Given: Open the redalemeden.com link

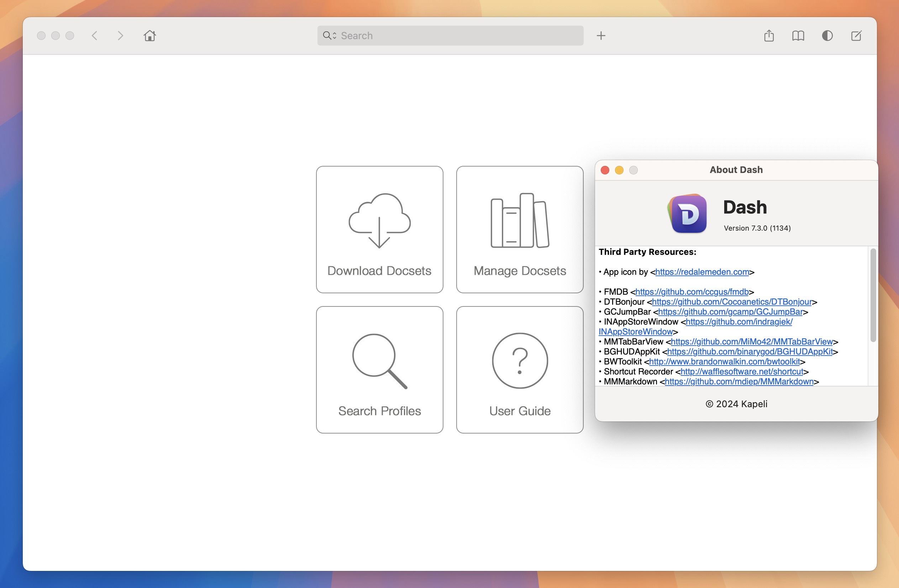Looking at the screenshot, I should [702, 272].
